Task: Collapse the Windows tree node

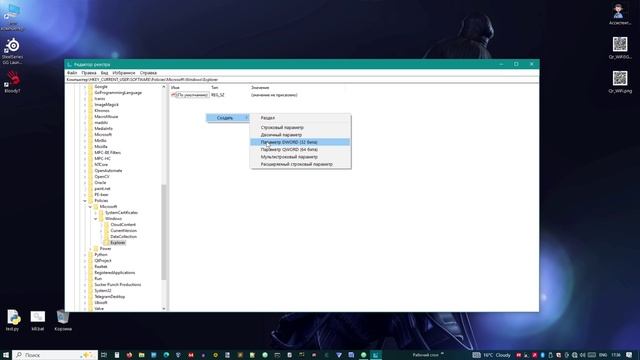Action: (x=96, y=219)
